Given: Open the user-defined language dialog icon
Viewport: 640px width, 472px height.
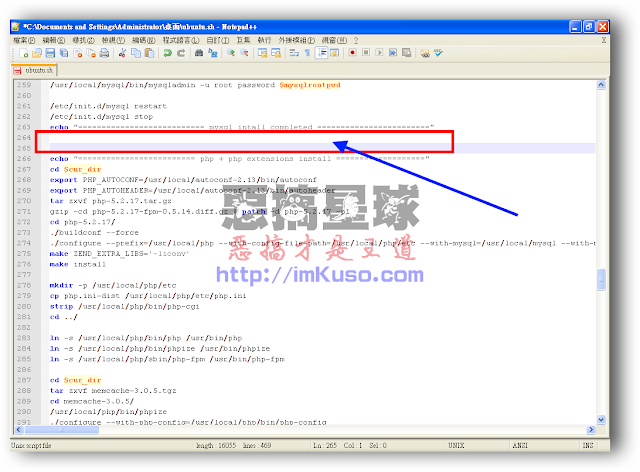Looking at the screenshot, I should (335, 53).
